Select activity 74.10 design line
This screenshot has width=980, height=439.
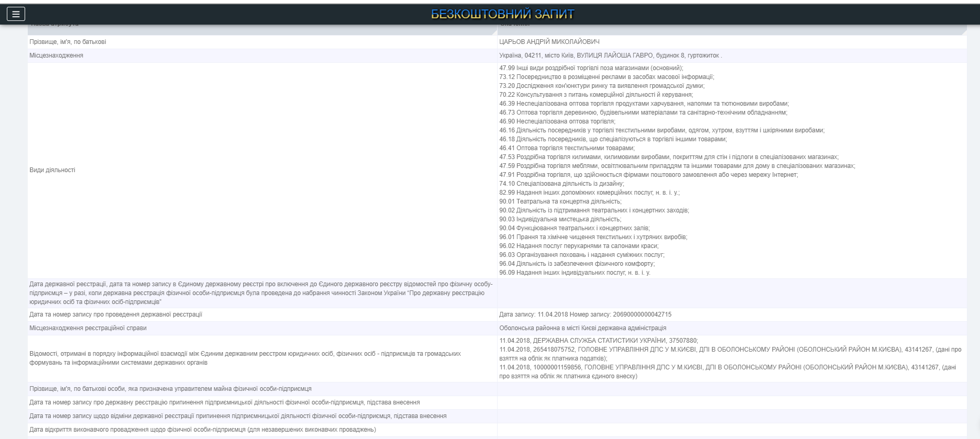561,184
